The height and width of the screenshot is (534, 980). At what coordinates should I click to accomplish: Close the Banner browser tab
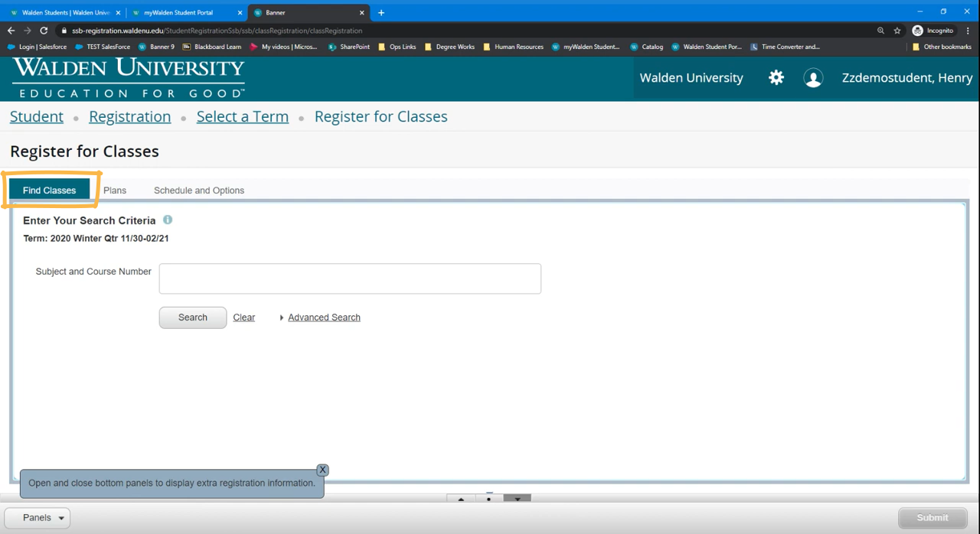click(362, 13)
